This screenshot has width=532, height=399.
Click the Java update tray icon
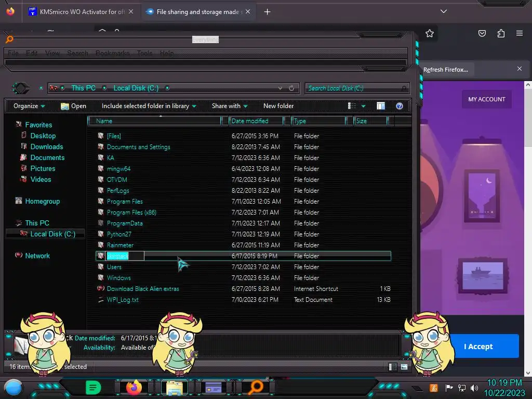[434, 388]
